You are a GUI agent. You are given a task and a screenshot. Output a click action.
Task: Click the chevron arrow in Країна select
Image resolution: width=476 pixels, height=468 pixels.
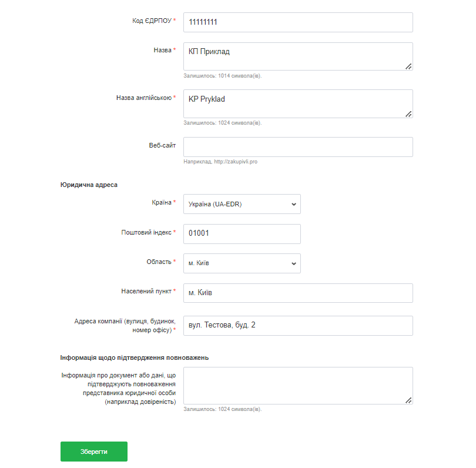pos(294,204)
